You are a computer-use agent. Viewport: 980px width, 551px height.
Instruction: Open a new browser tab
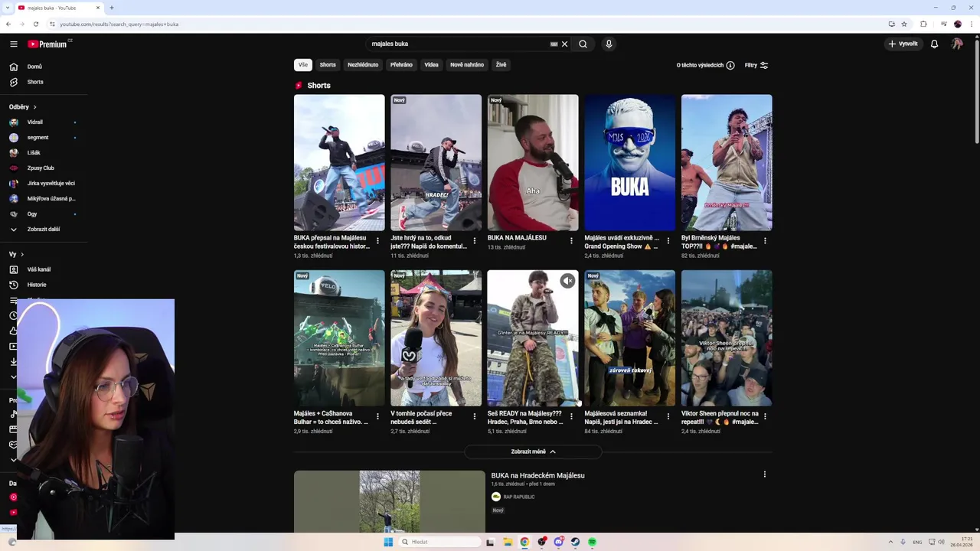click(112, 8)
